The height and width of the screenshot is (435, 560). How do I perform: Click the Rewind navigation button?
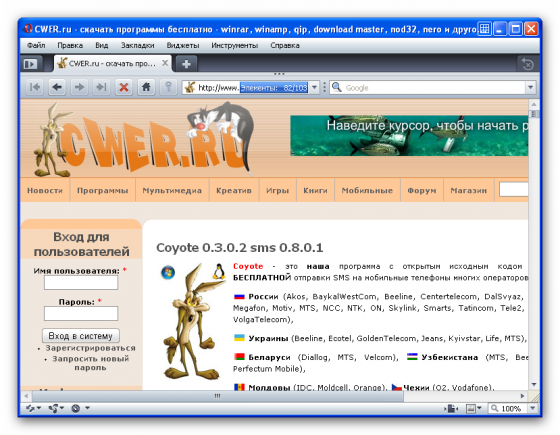point(35,87)
